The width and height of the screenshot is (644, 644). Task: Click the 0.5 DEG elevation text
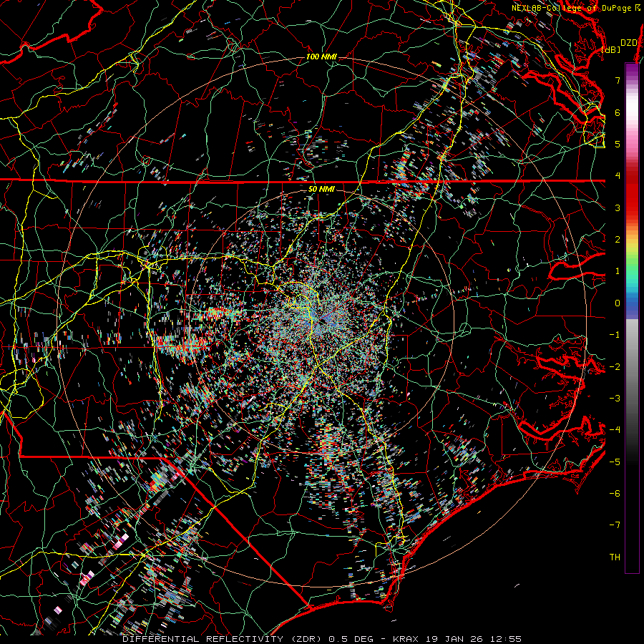click(x=351, y=639)
